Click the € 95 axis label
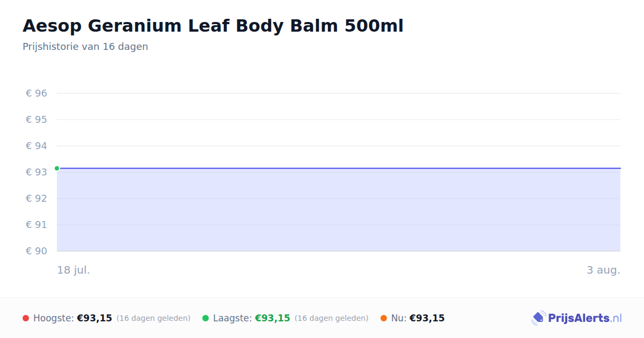The image size is (644, 338). (36, 120)
